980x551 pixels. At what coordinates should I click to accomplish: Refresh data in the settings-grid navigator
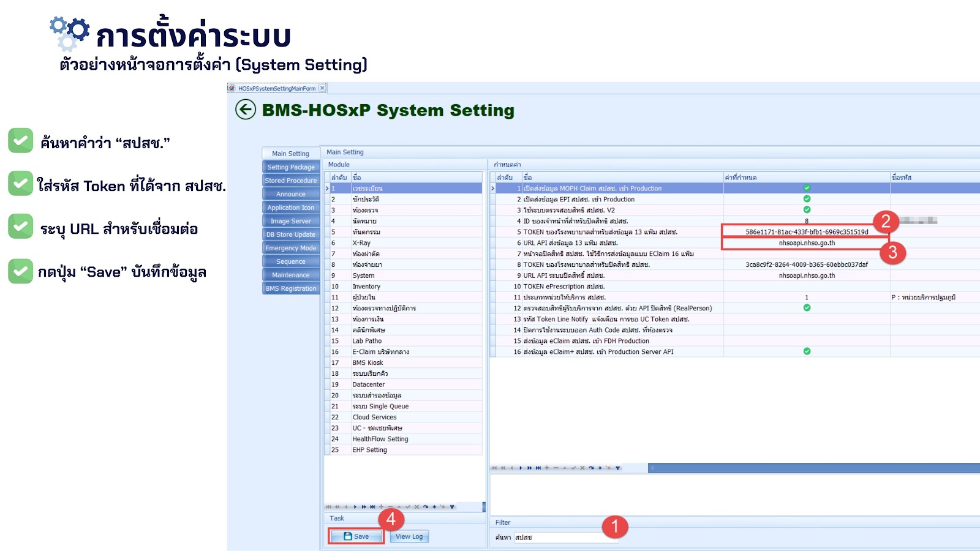tap(592, 468)
